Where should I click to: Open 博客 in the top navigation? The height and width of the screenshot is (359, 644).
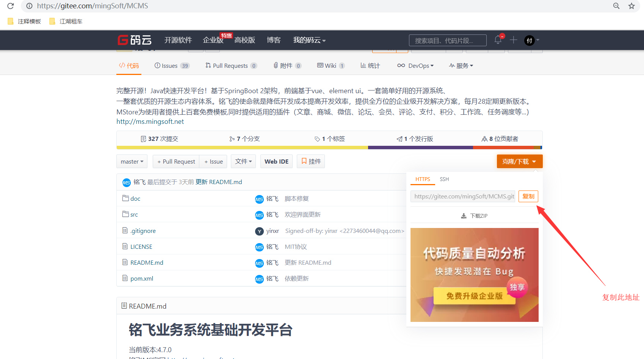tap(274, 40)
